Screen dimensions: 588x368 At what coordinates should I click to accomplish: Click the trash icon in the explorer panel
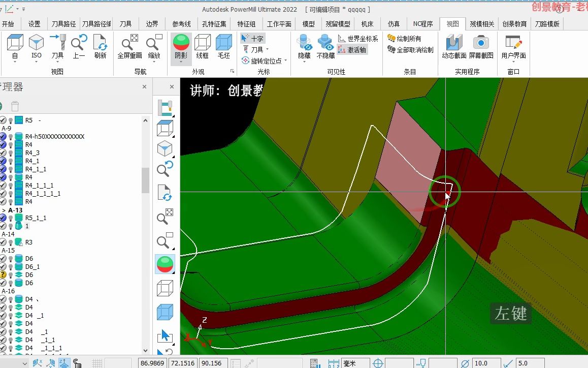tap(15, 106)
